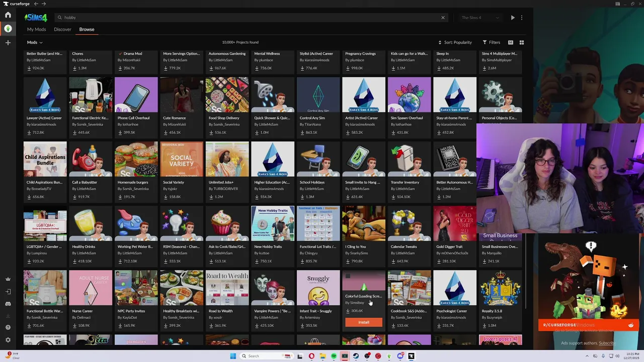Image resolution: width=644 pixels, height=362 pixels.
Task: Open the Sort: Popularity dropdown
Action: coord(455,43)
